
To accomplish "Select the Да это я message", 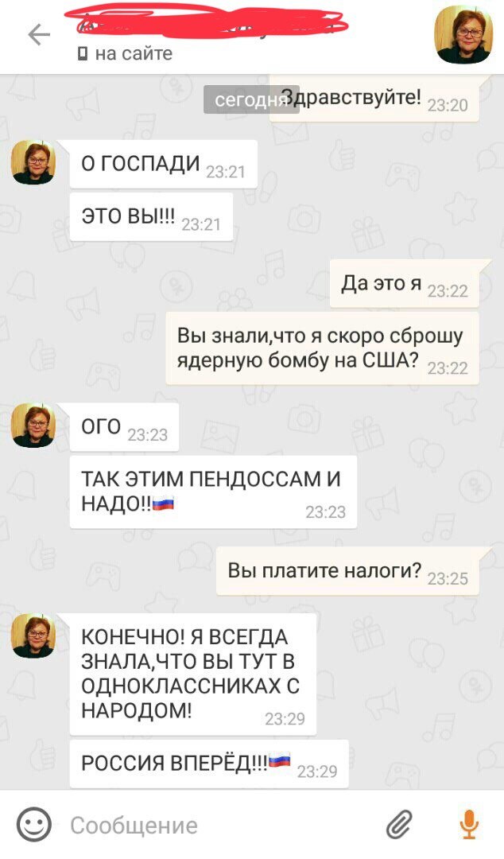I will coord(405,284).
